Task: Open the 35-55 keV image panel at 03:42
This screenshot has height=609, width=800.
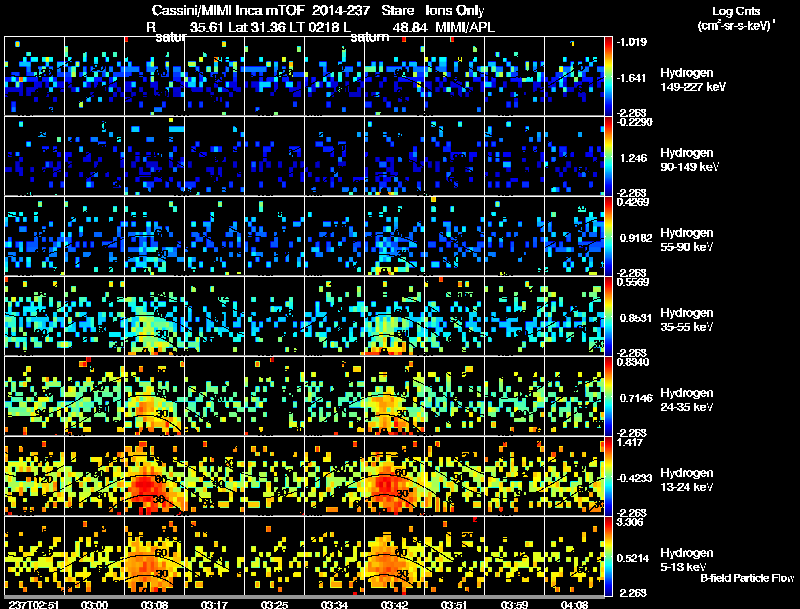Action: coord(394,316)
